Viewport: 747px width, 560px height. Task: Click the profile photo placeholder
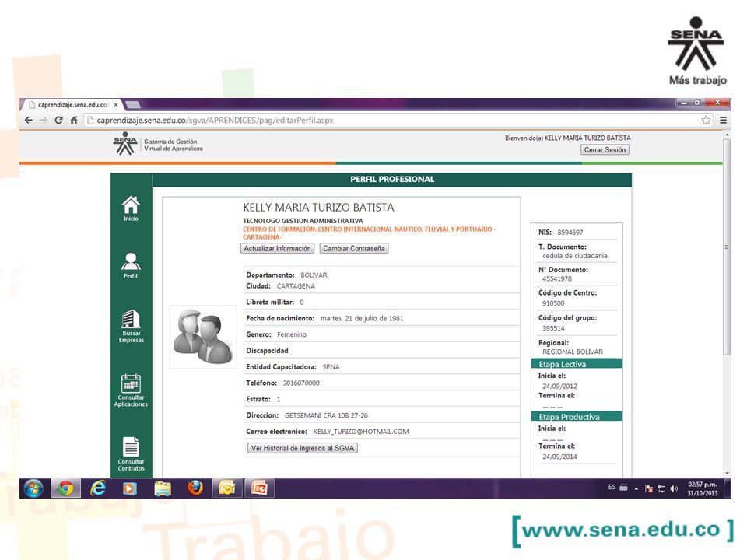coord(203,337)
